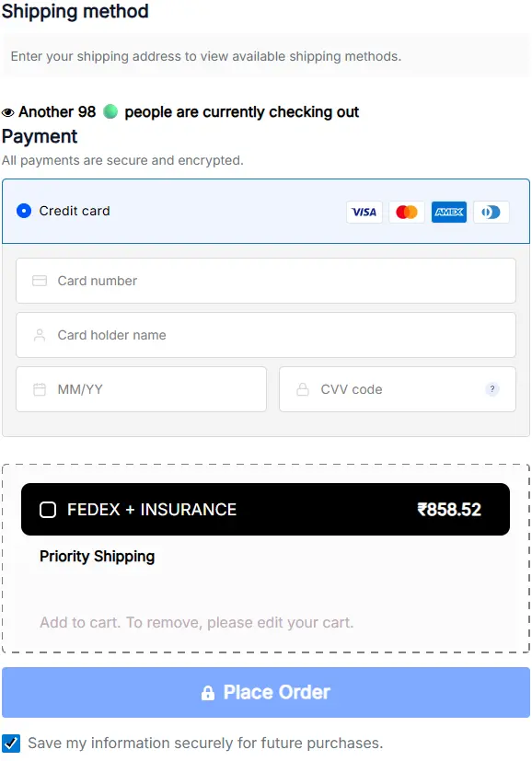Click the Diners Club card icon
The height and width of the screenshot is (761, 532).
[x=491, y=212]
